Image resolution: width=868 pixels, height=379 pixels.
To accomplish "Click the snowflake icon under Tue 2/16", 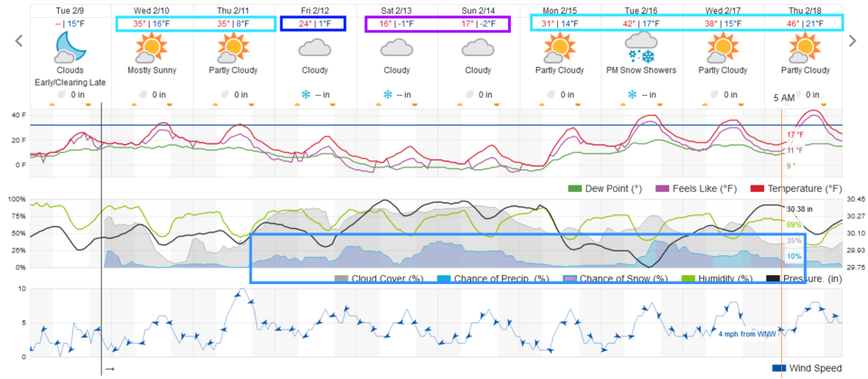I will point(632,95).
